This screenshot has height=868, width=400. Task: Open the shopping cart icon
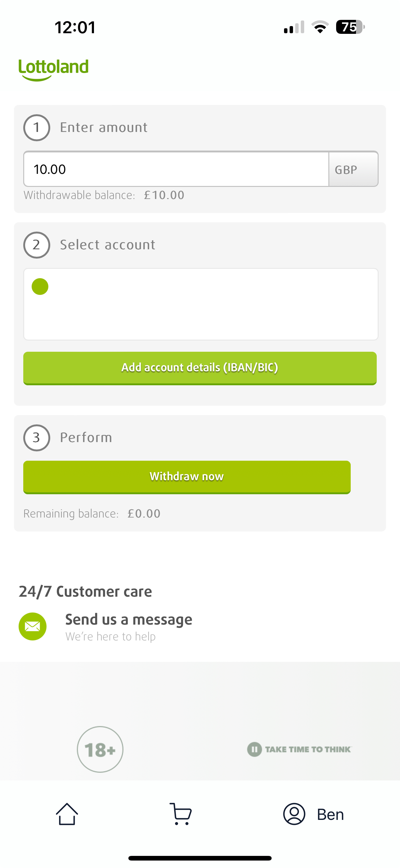181,814
